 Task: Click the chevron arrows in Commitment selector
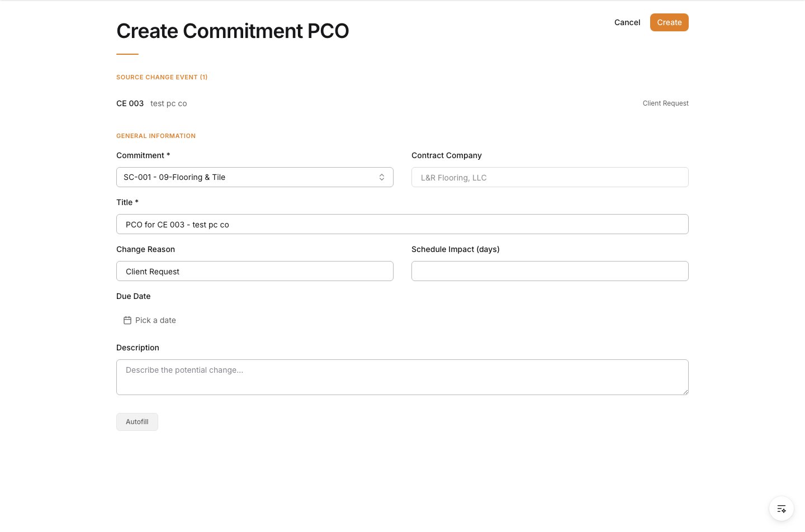(382, 177)
